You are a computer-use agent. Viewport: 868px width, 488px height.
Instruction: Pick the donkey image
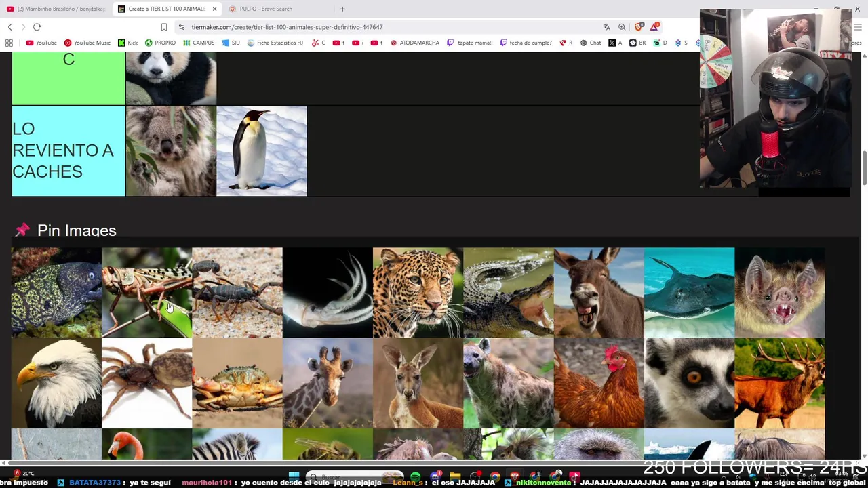click(599, 293)
